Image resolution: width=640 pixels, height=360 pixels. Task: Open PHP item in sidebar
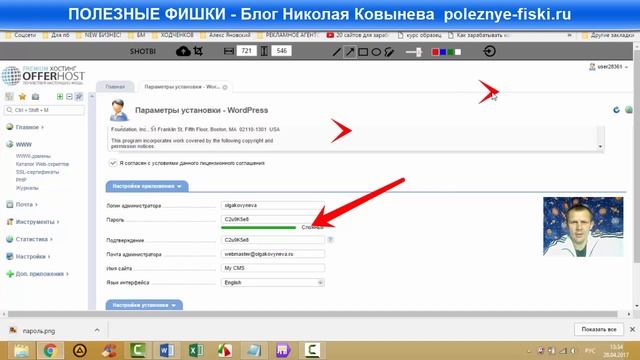tap(21, 179)
